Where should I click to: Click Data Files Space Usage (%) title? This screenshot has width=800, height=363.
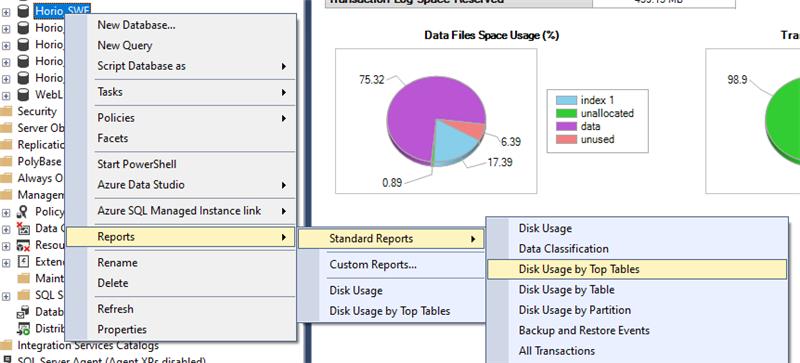[x=491, y=35]
